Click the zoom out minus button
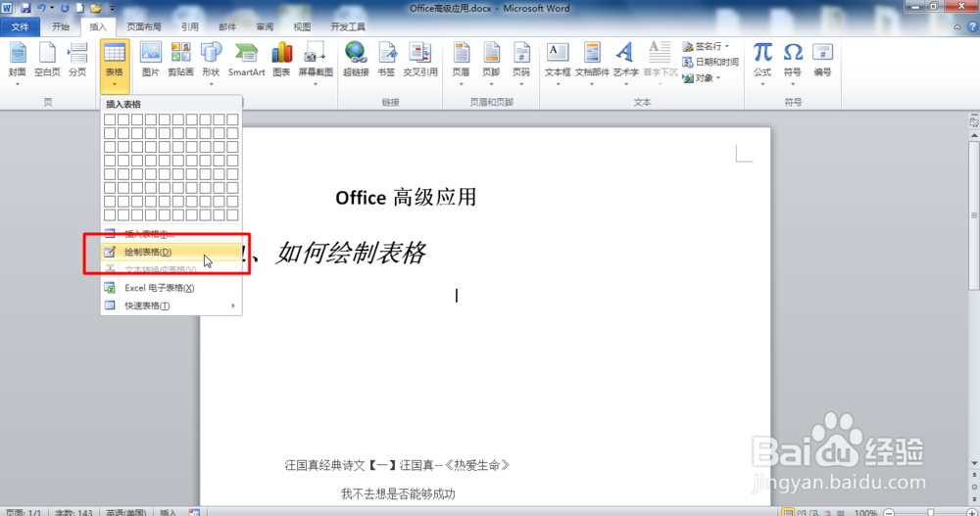Viewport: 980px width, 516px height. 889,512
